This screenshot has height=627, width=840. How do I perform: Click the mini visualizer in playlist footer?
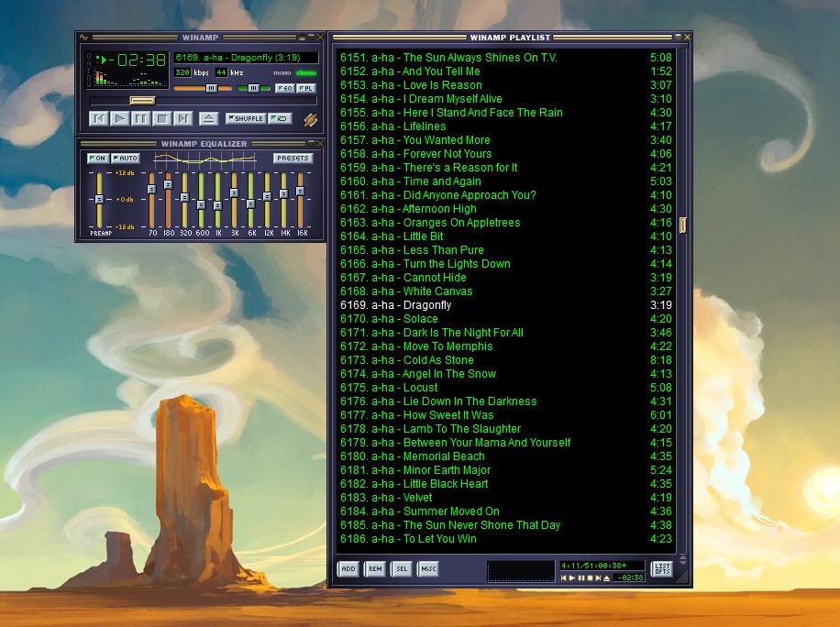click(521, 571)
